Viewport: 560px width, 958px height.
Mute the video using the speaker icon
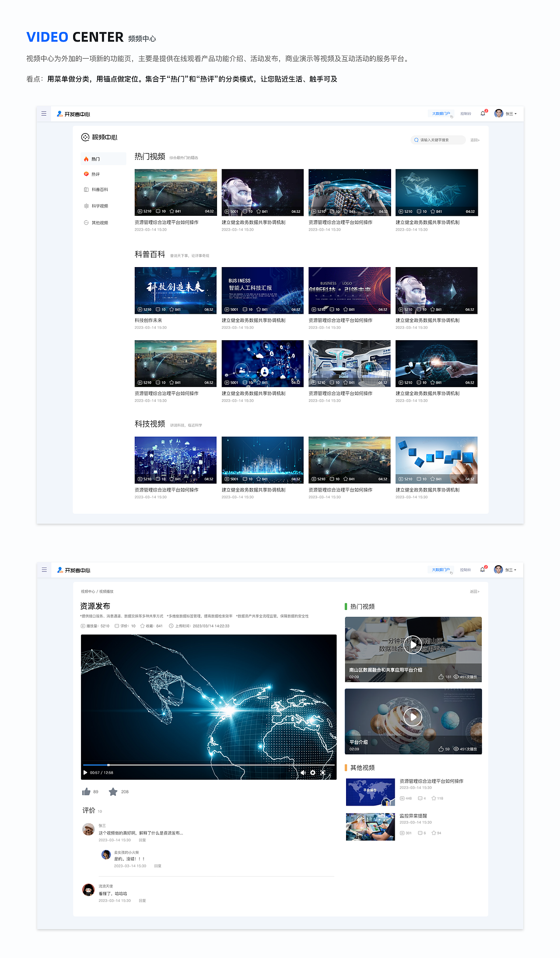(x=303, y=772)
